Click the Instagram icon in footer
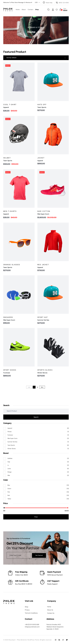Viewport: 72px width, 644px height. (56, 640)
